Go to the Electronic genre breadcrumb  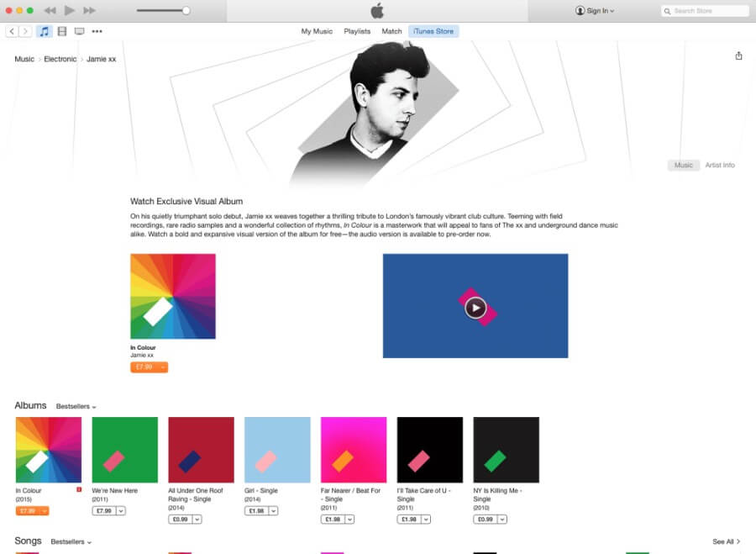pos(60,59)
